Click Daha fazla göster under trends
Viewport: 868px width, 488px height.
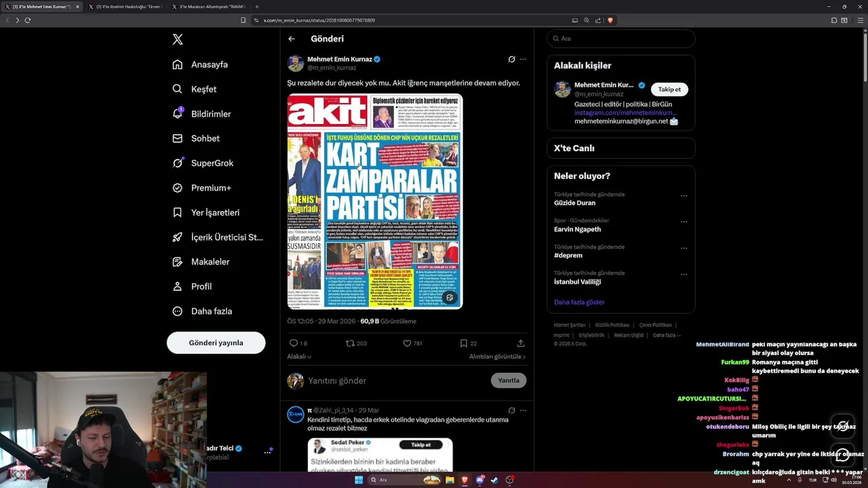click(579, 302)
